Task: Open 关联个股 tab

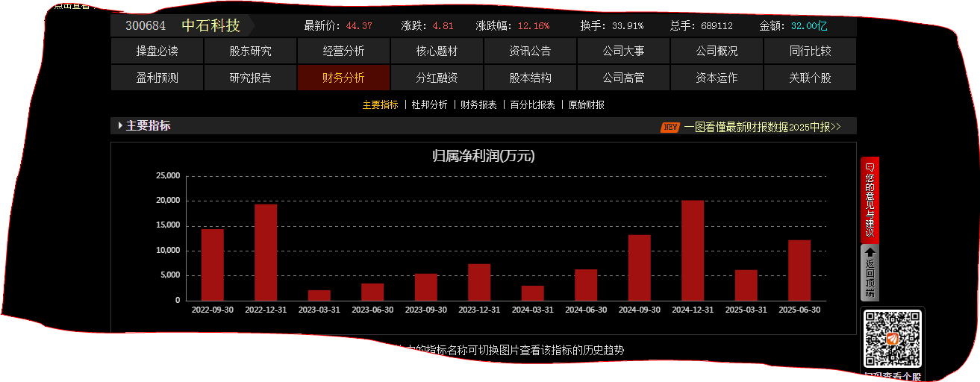Action: click(811, 78)
